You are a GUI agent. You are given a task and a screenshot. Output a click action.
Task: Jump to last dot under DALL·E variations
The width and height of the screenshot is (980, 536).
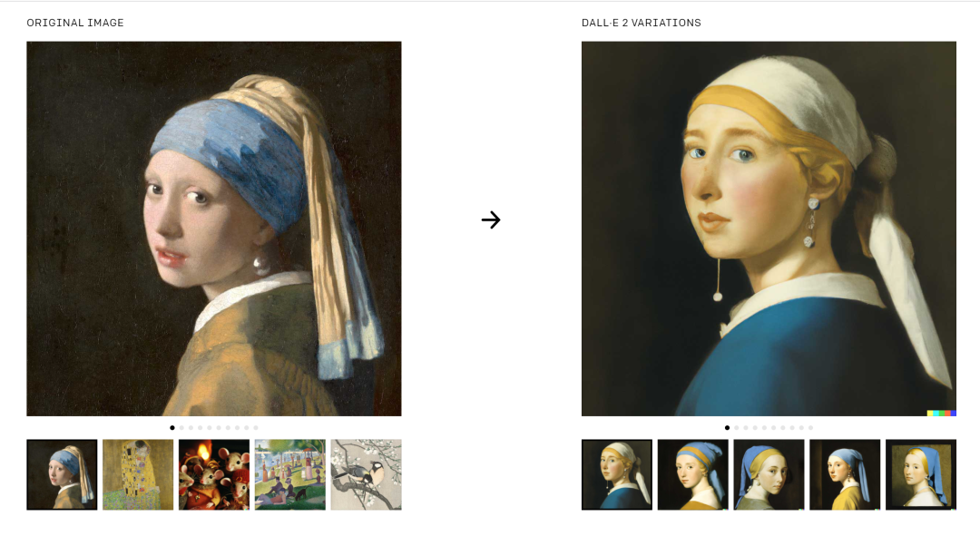810,428
